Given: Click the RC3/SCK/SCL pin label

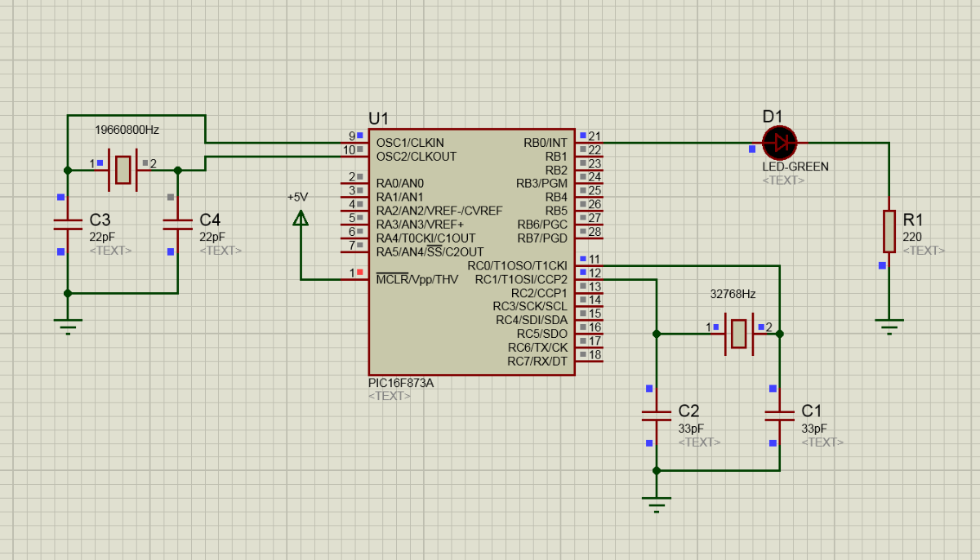Looking at the screenshot, I should [530, 306].
